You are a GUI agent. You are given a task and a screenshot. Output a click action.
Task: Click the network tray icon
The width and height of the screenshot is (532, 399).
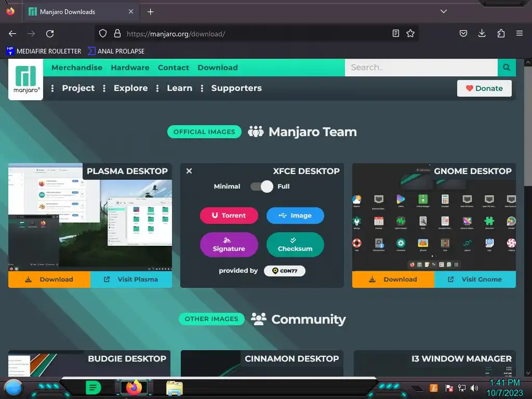[x=462, y=388]
